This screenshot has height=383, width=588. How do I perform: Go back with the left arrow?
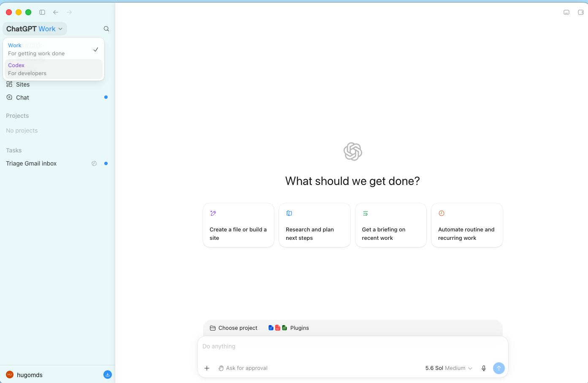pyautogui.click(x=56, y=12)
